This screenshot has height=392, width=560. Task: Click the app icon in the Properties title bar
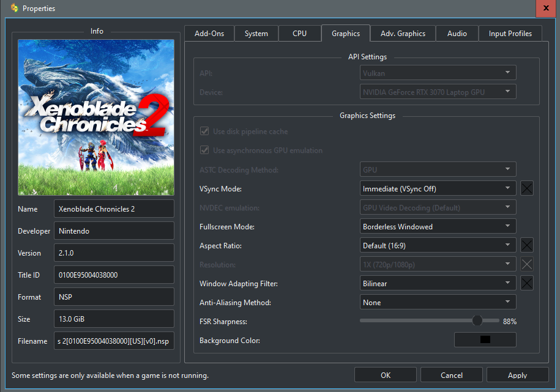click(x=14, y=8)
